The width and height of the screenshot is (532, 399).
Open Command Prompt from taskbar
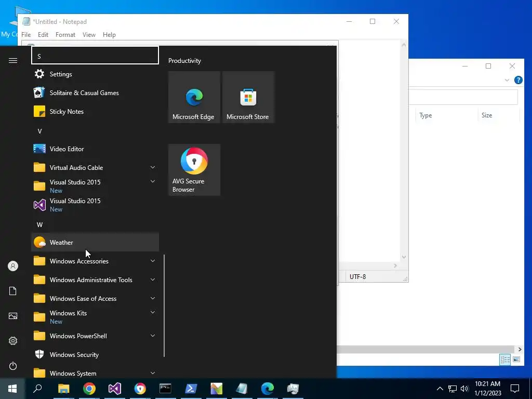165,389
